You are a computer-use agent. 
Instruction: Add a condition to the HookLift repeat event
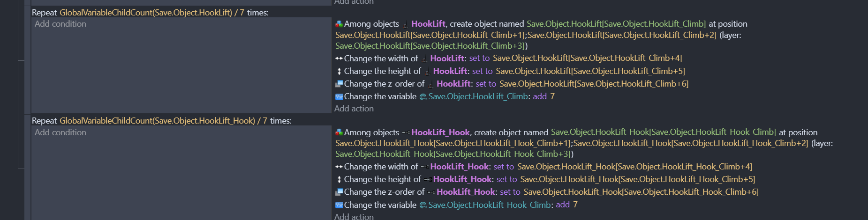[60, 24]
